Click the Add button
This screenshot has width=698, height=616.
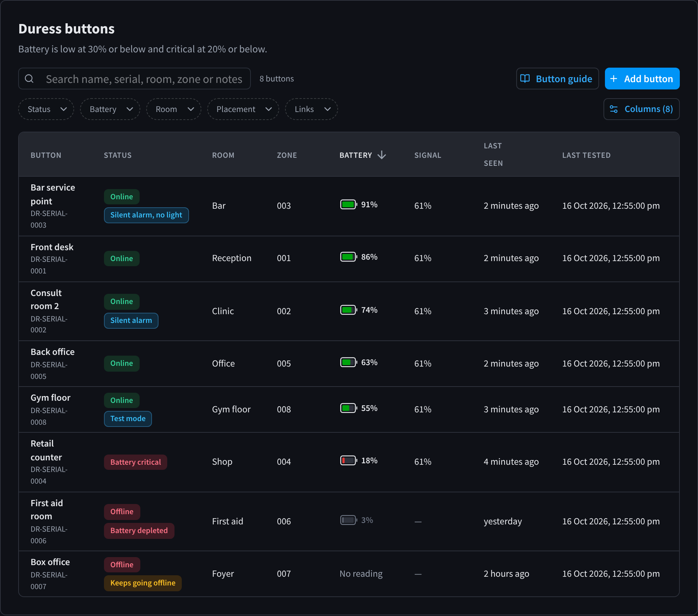coord(642,79)
